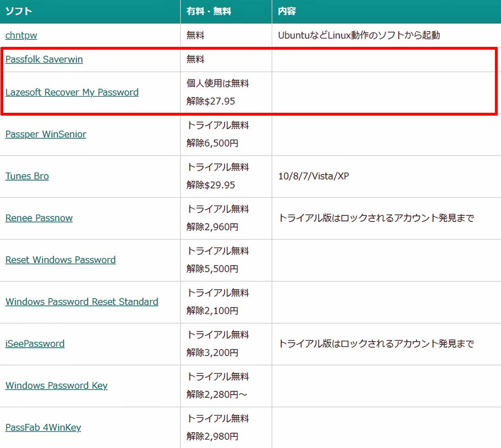Select 個人使用は無料 text
This screenshot has width=501, height=448.
218,84
